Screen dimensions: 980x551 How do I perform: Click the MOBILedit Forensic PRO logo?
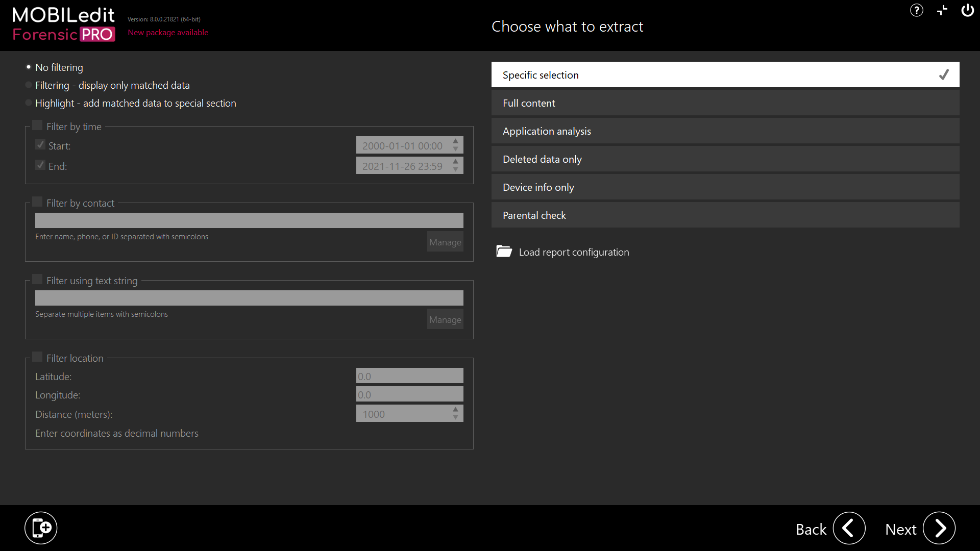(x=64, y=24)
